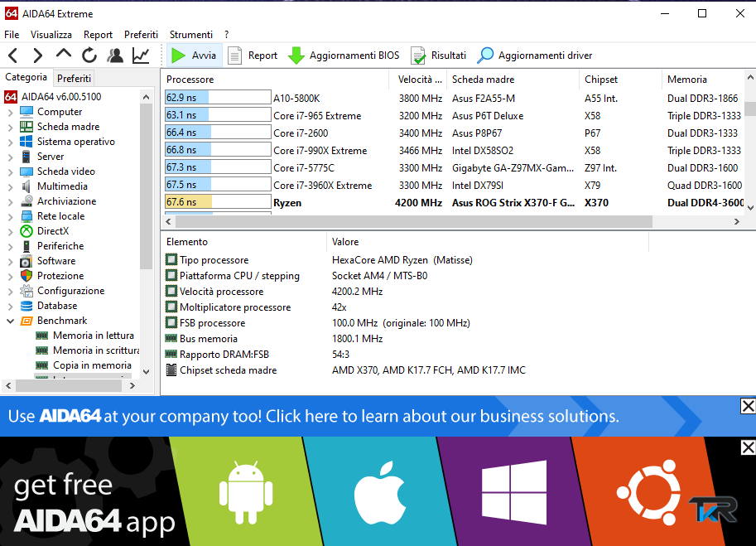Sort by the Processore column header
This screenshot has width=756, height=546.
coord(275,80)
